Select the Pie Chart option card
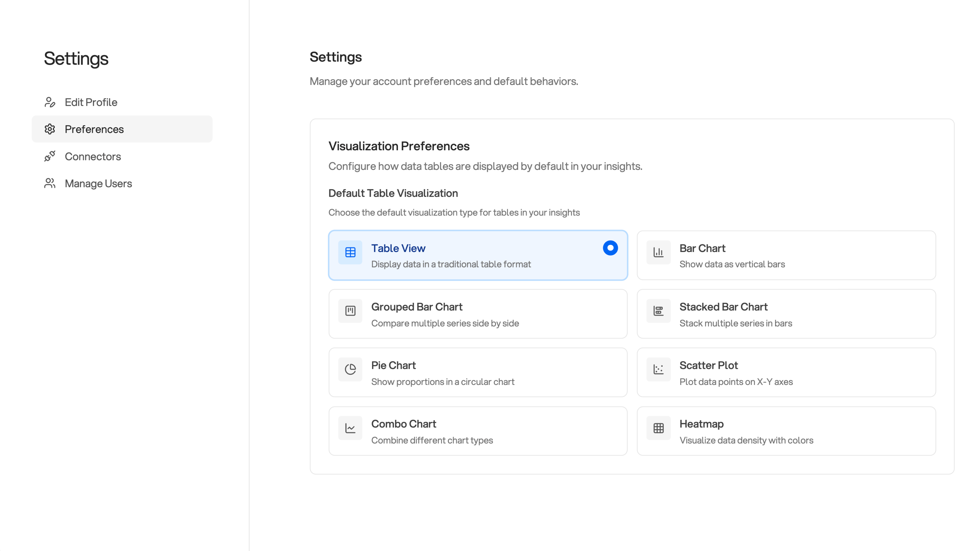This screenshot has width=980, height=551. pyautogui.click(x=478, y=372)
